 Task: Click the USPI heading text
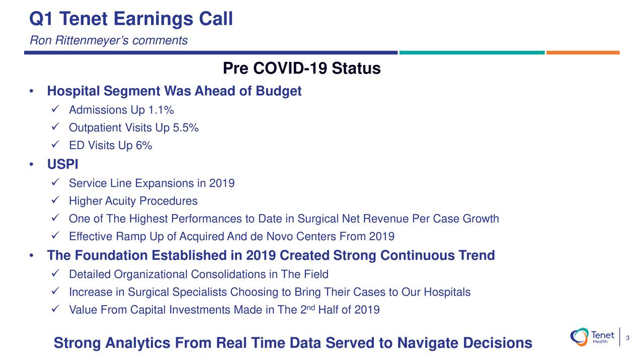pos(63,165)
